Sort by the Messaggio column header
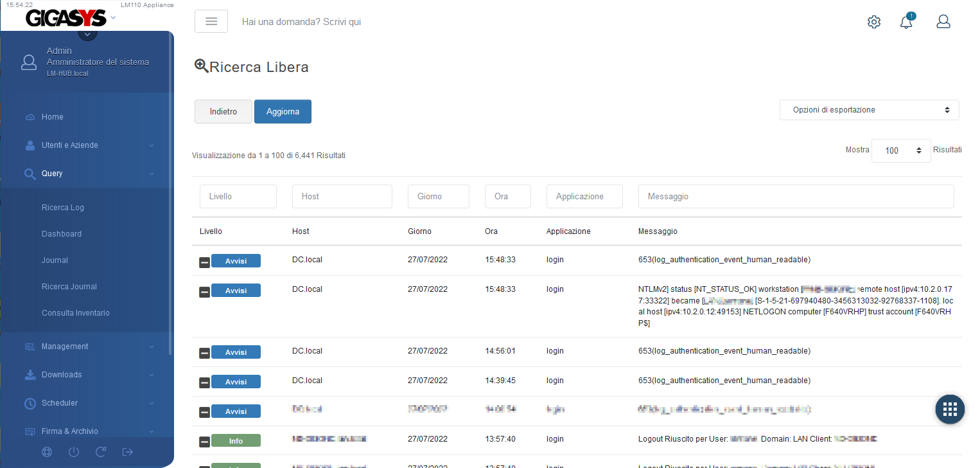The width and height of the screenshot is (980, 468). pos(658,231)
